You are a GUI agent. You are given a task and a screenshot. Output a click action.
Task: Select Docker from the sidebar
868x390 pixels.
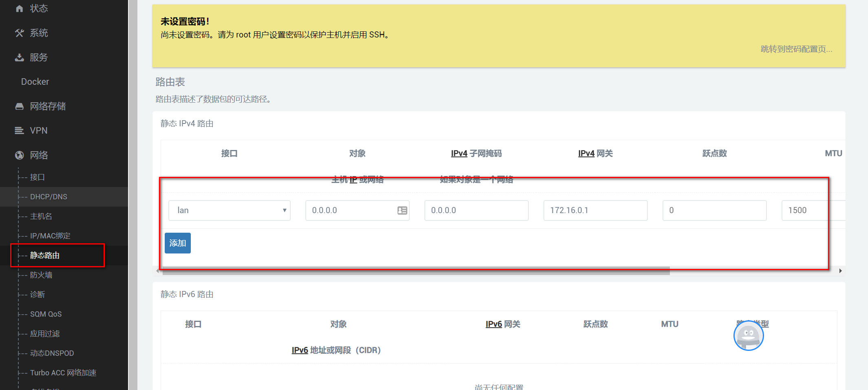pos(35,82)
